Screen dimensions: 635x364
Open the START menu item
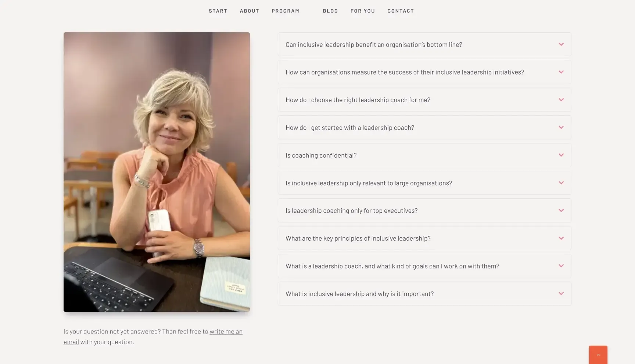(x=218, y=11)
